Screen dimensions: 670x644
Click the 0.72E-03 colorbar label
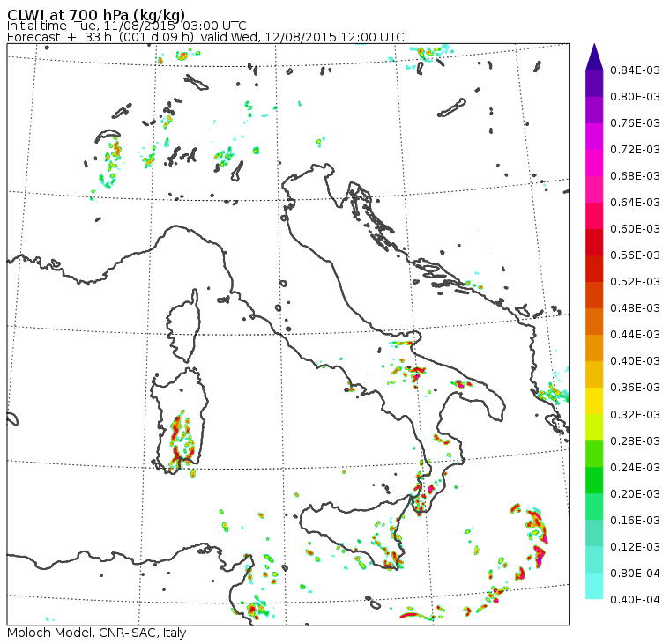(x=635, y=150)
